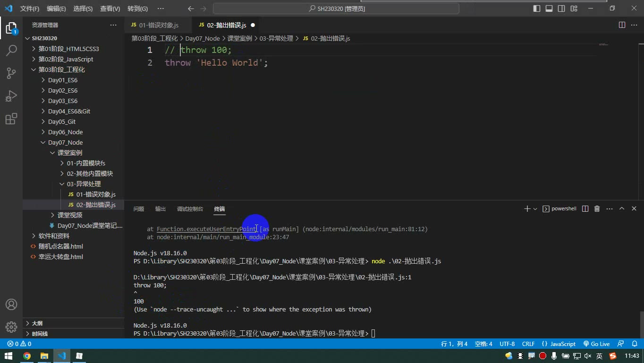Create a new terminal with plus icon
This screenshot has width=644, height=363.
click(527, 208)
